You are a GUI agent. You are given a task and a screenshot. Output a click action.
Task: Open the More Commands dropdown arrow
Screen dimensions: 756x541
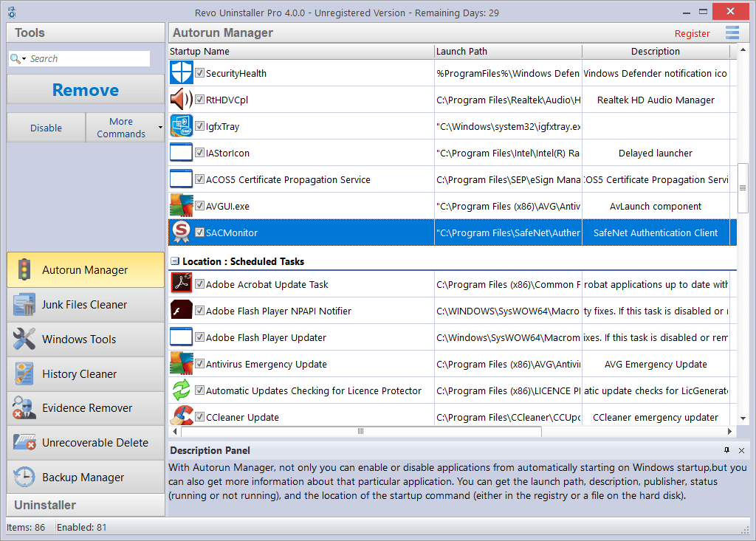point(160,127)
